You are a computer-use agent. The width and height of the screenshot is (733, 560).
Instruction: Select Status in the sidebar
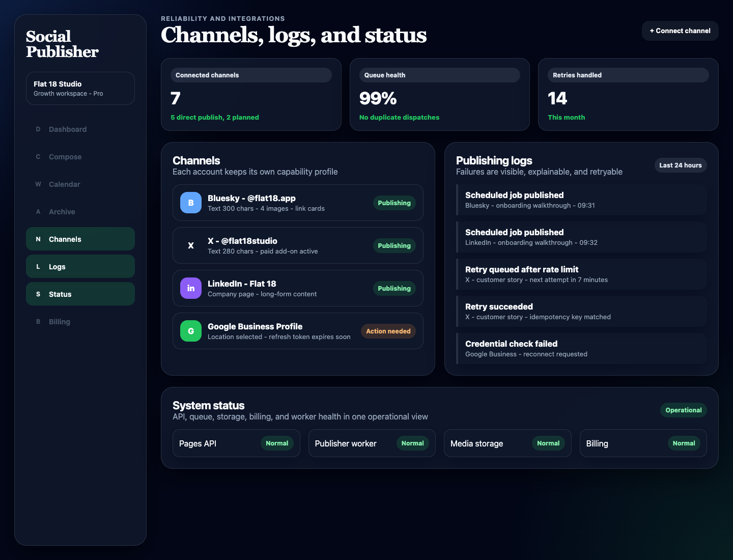(80, 294)
